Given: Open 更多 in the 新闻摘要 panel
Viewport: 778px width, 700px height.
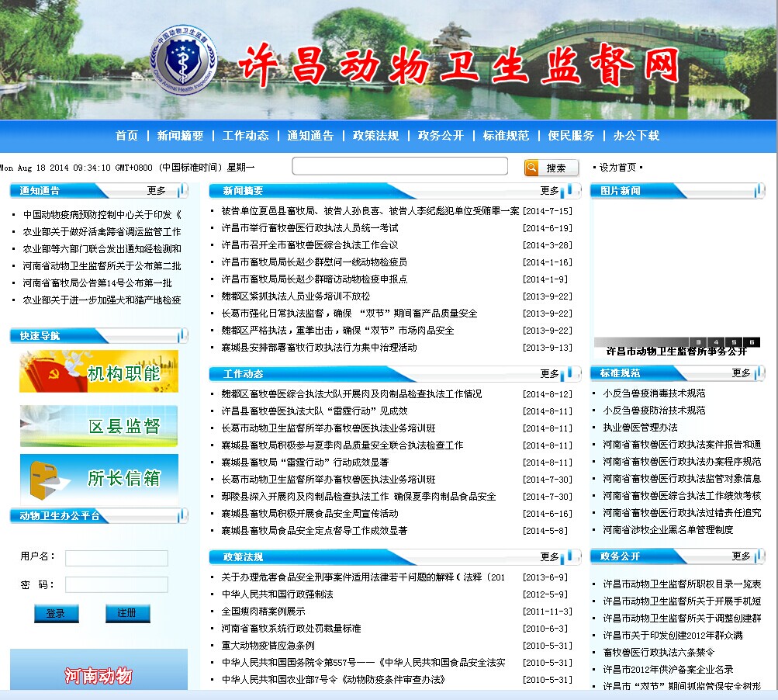Looking at the screenshot, I should tap(549, 191).
